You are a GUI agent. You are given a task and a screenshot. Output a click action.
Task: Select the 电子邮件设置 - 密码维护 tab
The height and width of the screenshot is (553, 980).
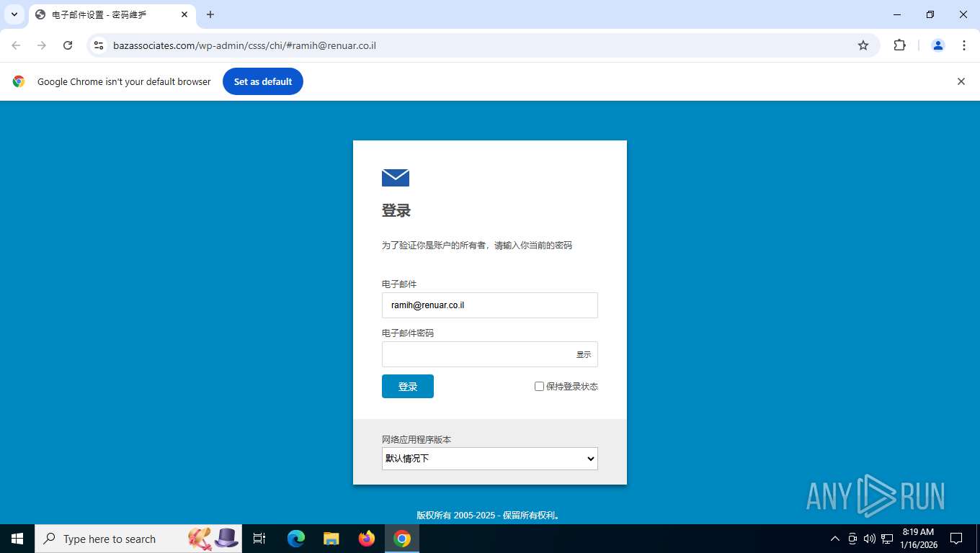coord(112,15)
